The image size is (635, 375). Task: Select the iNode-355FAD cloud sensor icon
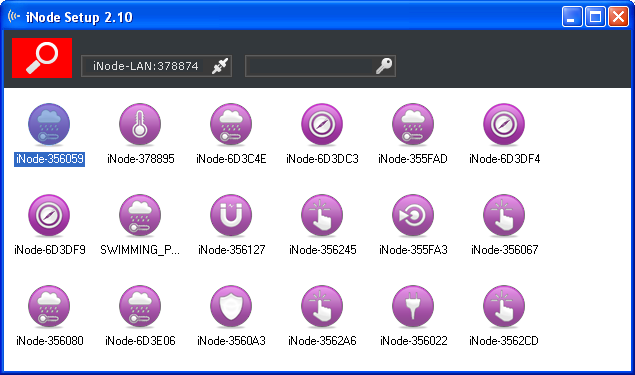413,125
